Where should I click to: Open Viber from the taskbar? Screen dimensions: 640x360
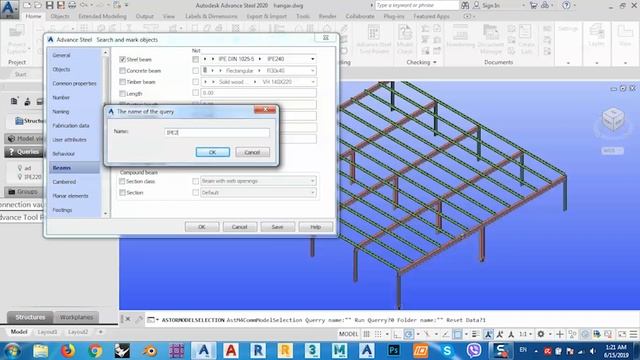[474, 350]
